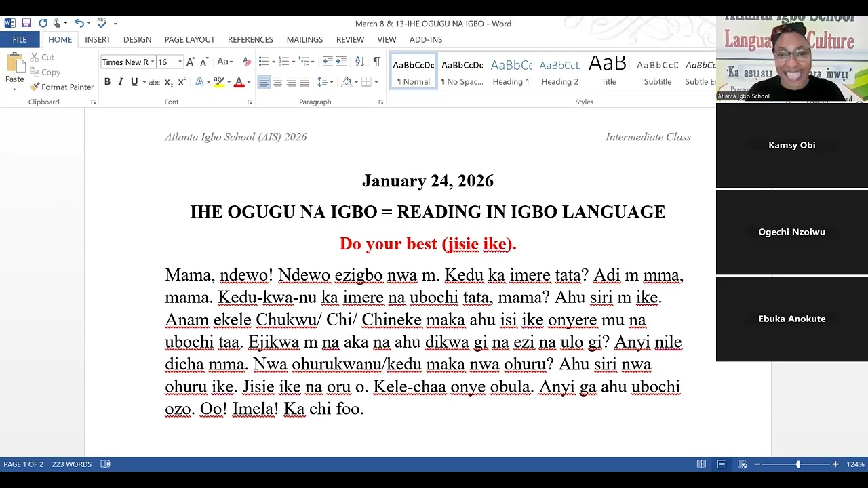
Task: Grow the font size with the larger A
Action: tap(191, 62)
